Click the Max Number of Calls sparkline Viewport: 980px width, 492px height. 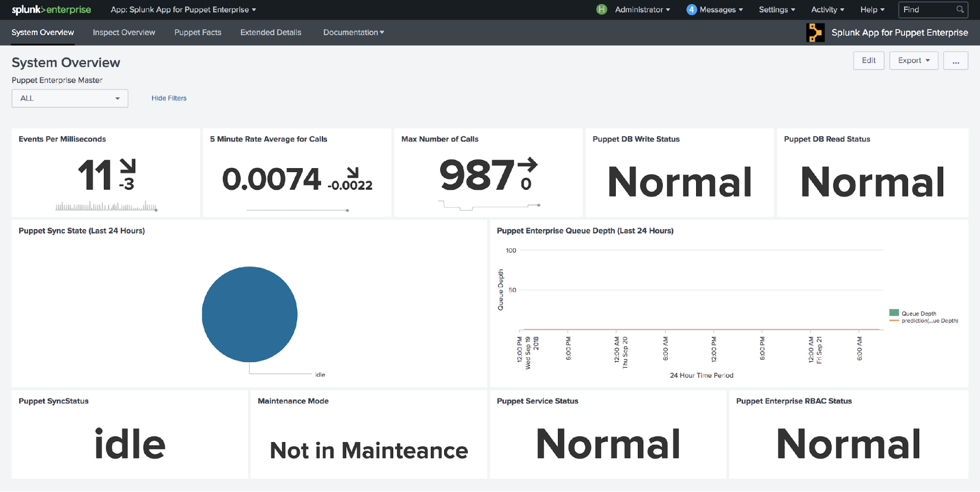(x=489, y=205)
